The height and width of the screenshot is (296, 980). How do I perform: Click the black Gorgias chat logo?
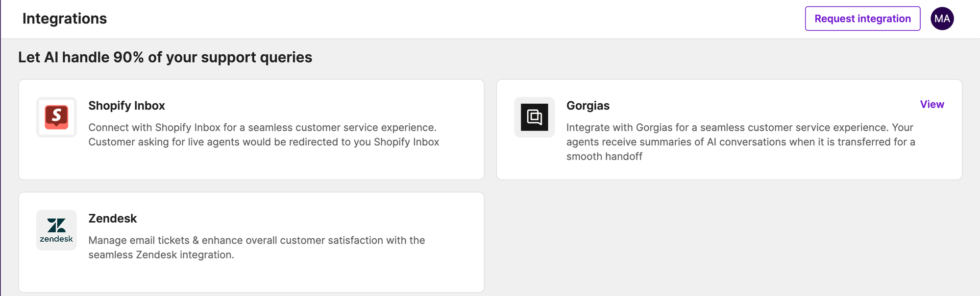tap(534, 117)
